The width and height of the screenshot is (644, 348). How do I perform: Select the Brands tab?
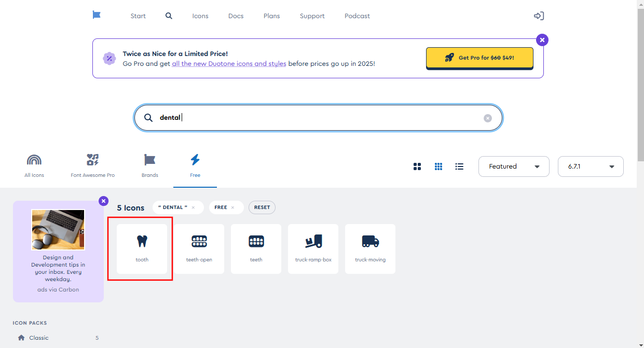(149, 166)
